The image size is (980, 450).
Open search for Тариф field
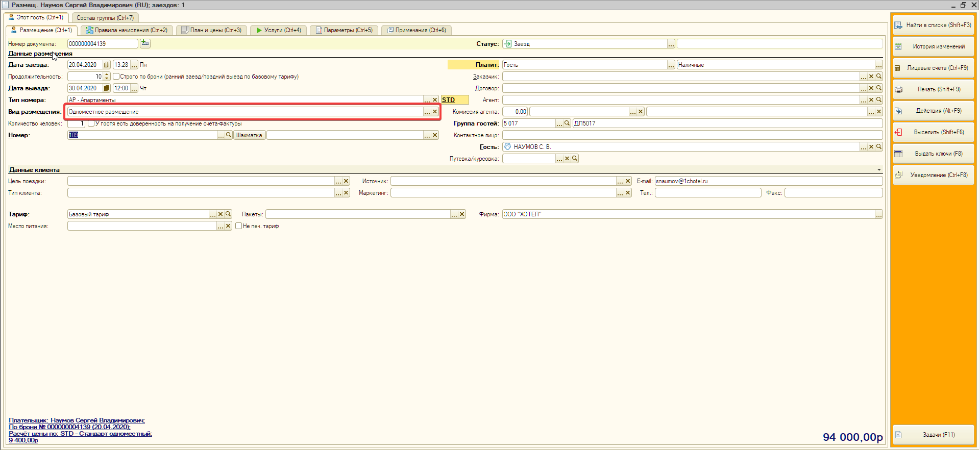pyautogui.click(x=228, y=214)
